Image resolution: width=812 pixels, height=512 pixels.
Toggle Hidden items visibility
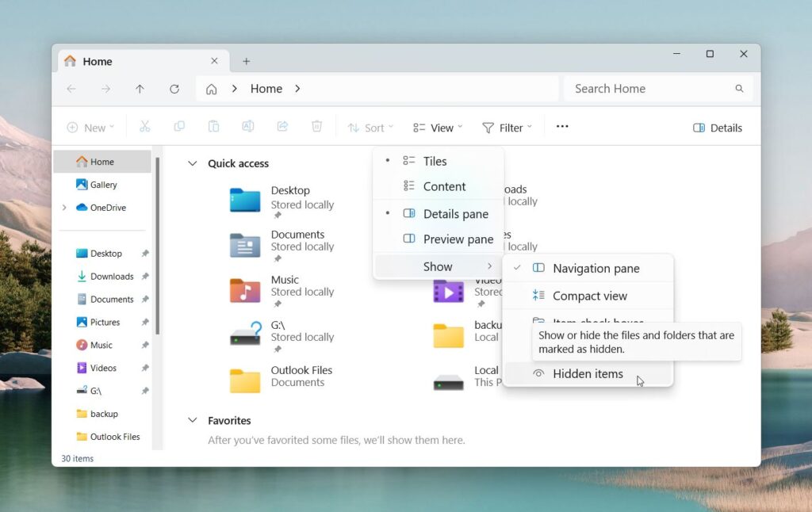588,373
